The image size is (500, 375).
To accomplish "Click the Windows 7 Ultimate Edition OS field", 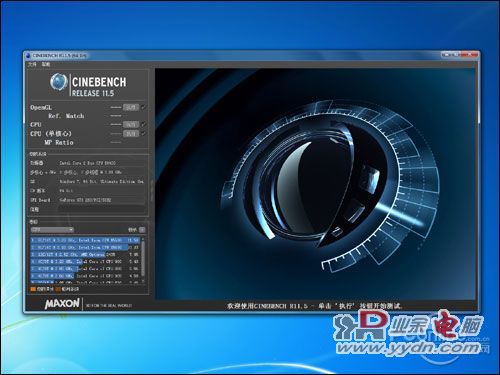I will (101, 182).
